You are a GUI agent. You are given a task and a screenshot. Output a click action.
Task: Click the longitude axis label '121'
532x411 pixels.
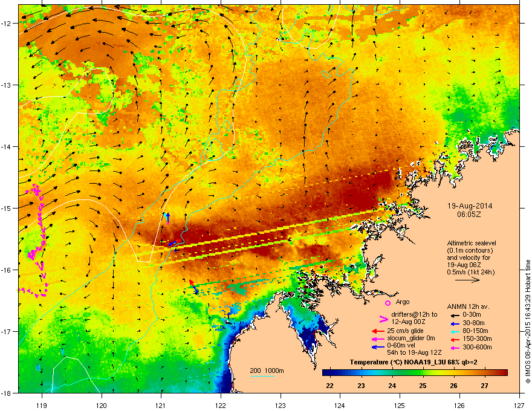pyautogui.click(x=161, y=405)
